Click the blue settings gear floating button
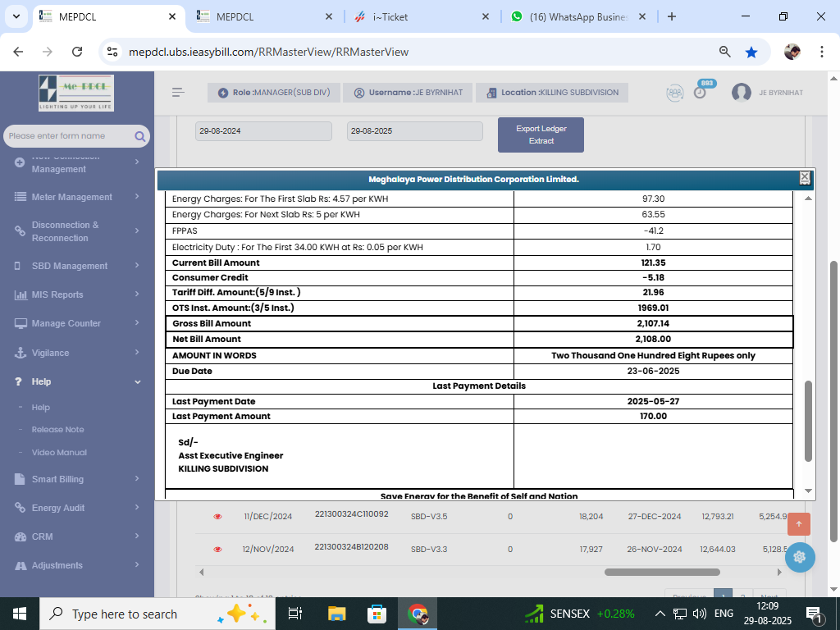 (799, 557)
